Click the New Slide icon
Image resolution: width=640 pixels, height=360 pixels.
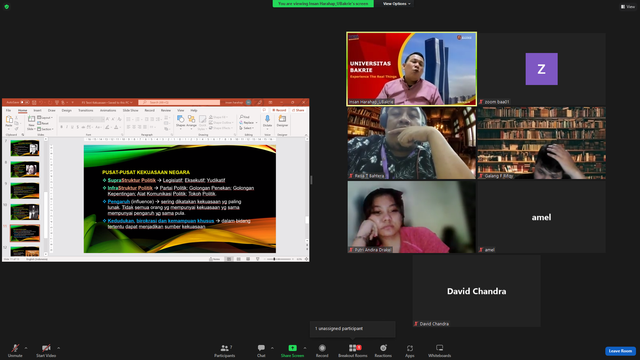click(x=31, y=119)
